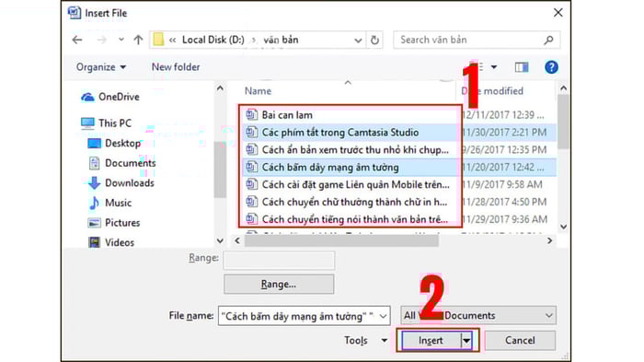Go up one folder level
The width and height of the screenshot is (644, 362).
point(138,40)
